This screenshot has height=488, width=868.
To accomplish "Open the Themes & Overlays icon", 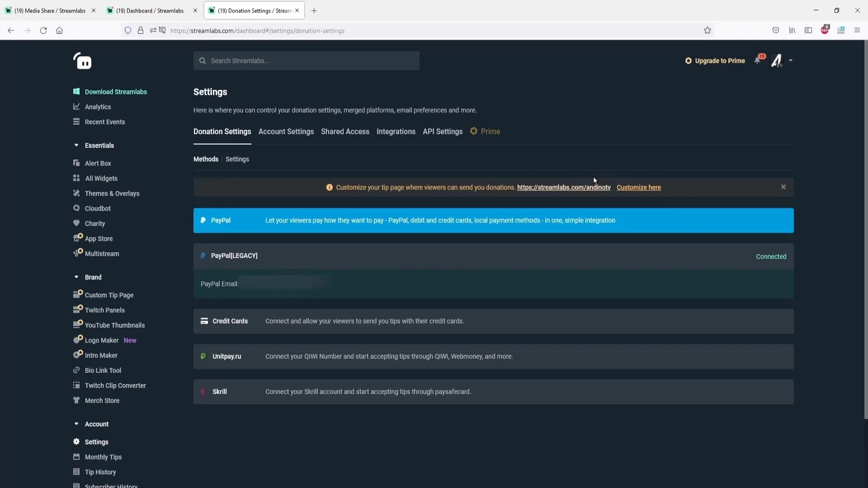I will click(76, 193).
